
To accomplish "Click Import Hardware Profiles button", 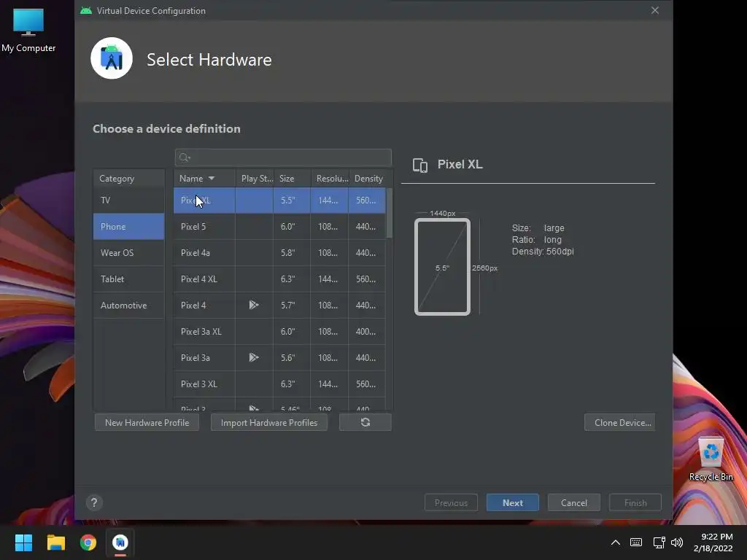I will tap(269, 422).
